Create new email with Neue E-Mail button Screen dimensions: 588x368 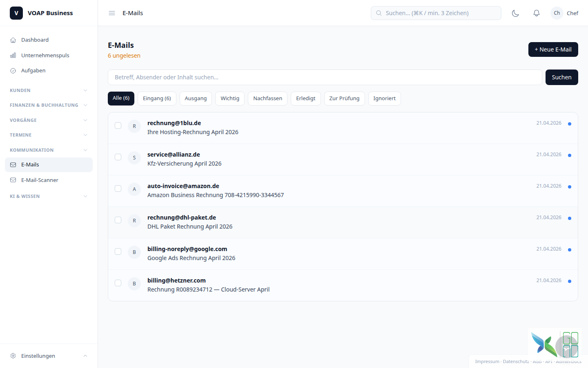click(x=553, y=49)
